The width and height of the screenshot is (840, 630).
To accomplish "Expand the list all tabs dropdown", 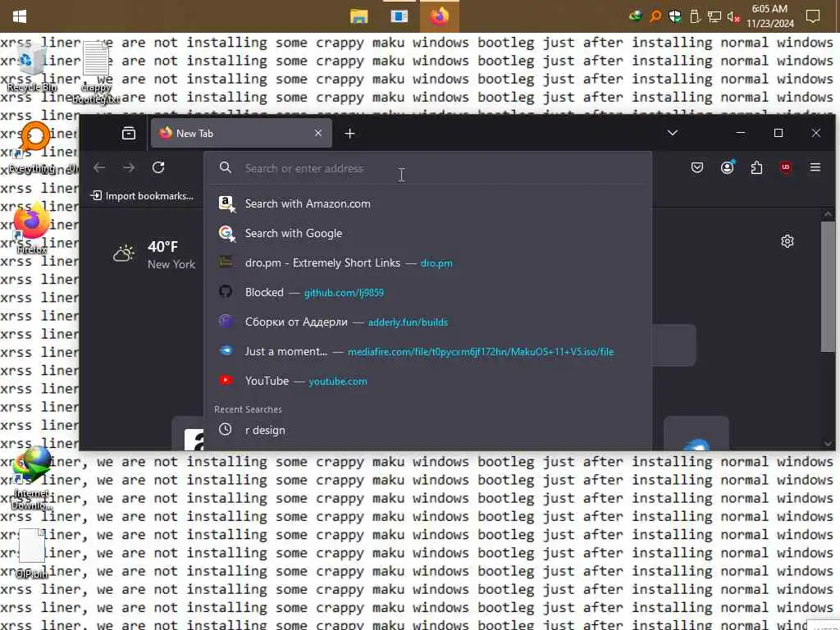I will point(673,133).
